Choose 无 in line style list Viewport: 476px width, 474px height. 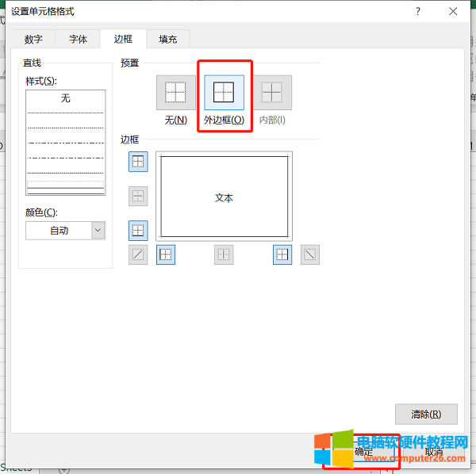point(66,98)
